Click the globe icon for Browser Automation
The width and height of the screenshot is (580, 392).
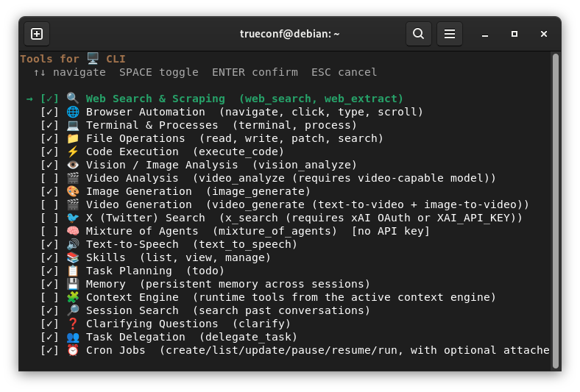[73, 112]
